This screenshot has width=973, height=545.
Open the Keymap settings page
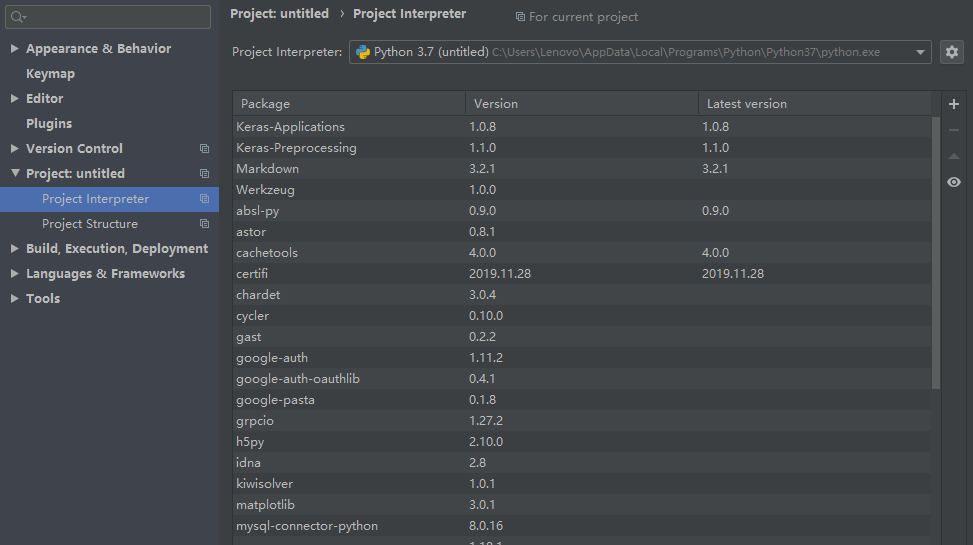[x=50, y=74]
